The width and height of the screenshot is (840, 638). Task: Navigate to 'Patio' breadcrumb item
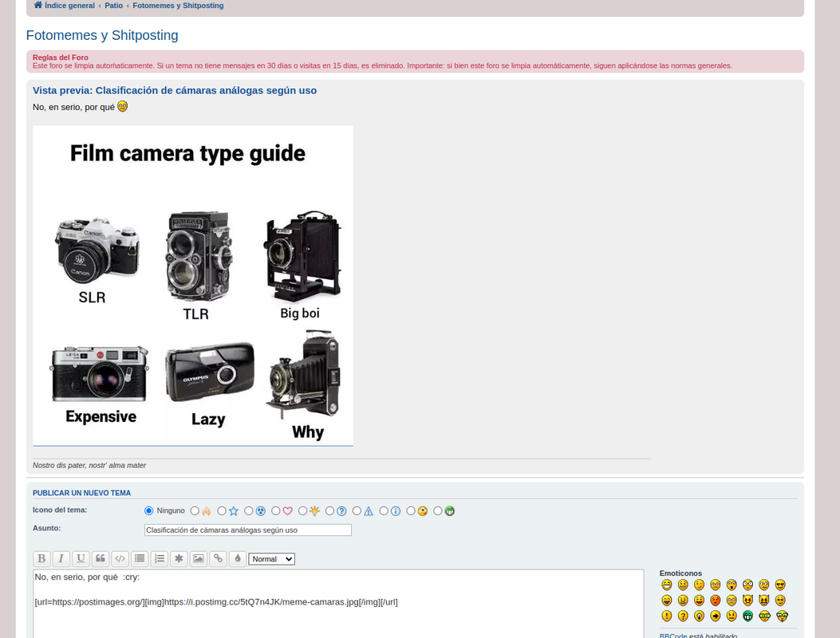pyautogui.click(x=114, y=6)
